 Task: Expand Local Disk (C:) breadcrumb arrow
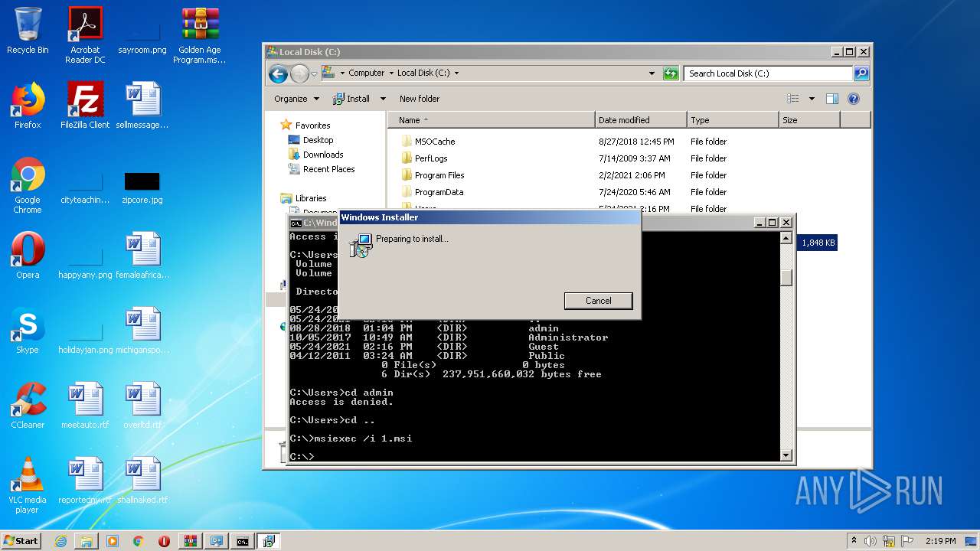457,73
